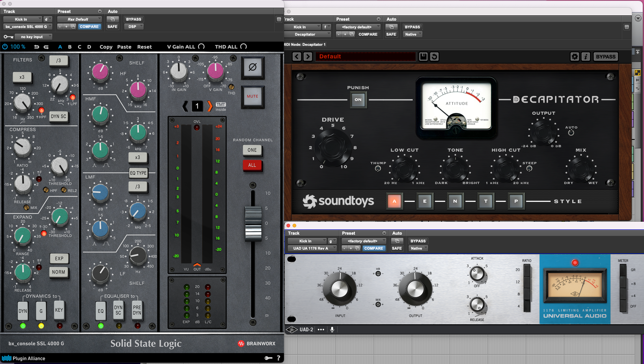644x364 pixels.
Task: Open the no key input dropdown
Action: click(x=33, y=37)
